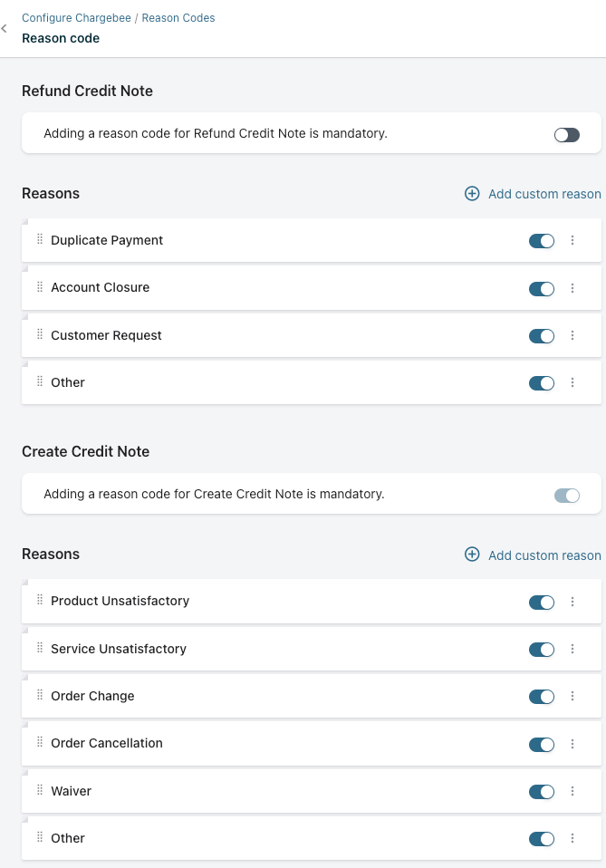Open the Reason Codes breadcrumb link
606x868 pixels.
tap(178, 18)
